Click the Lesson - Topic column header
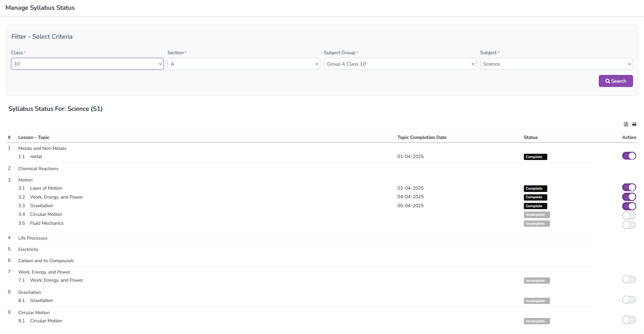This screenshot has width=644, height=334. pos(34,137)
